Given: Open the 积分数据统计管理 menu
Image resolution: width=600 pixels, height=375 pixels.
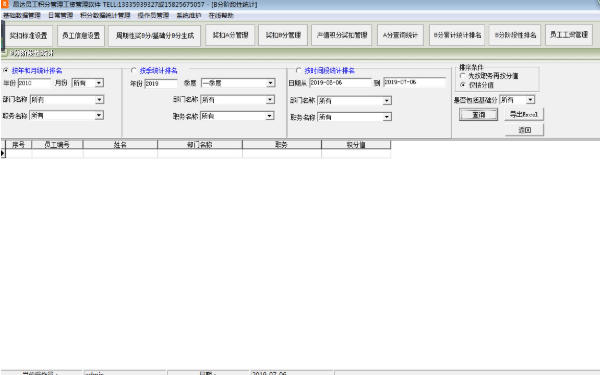Looking at the screenshot, I should pos(105,15).
